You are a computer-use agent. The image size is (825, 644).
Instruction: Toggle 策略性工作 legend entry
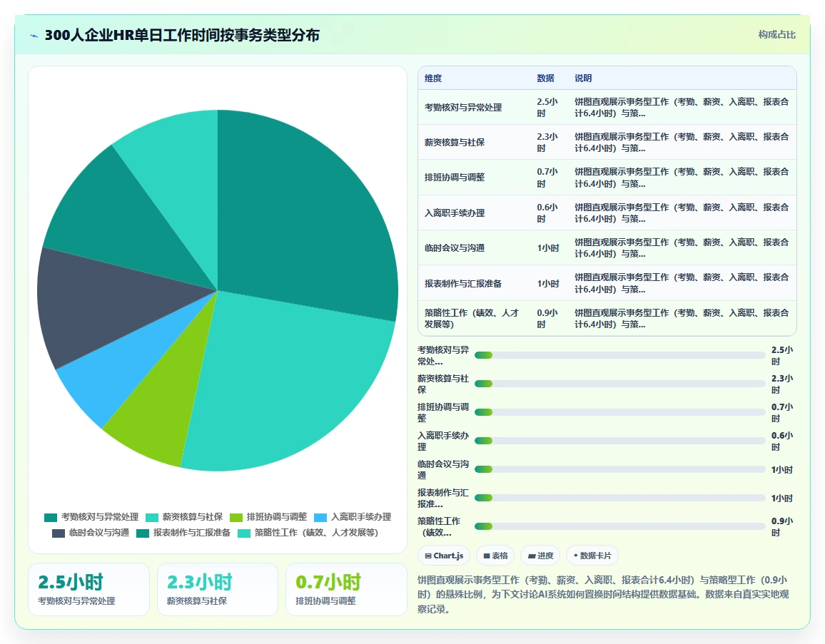(308, 533)
